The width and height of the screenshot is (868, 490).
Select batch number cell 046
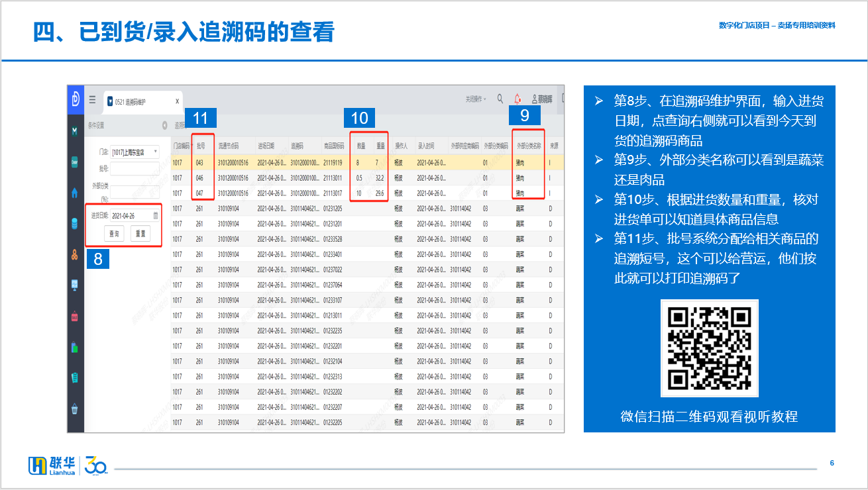(x=199, y=178)
